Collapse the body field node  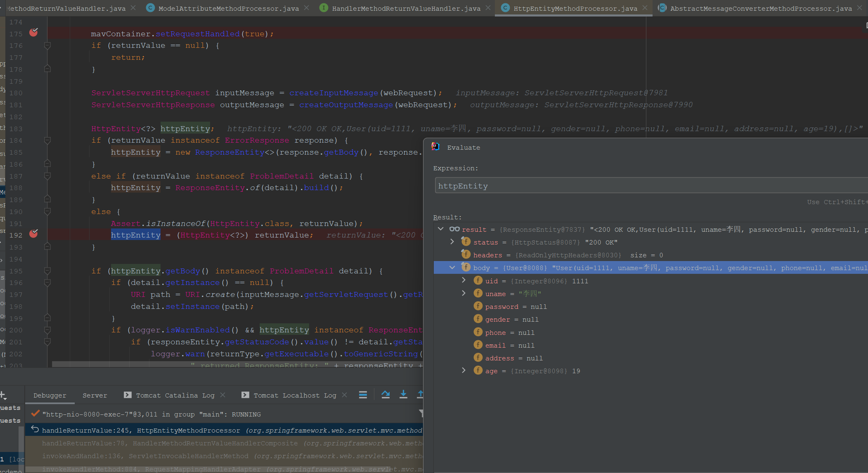[452, 268]
